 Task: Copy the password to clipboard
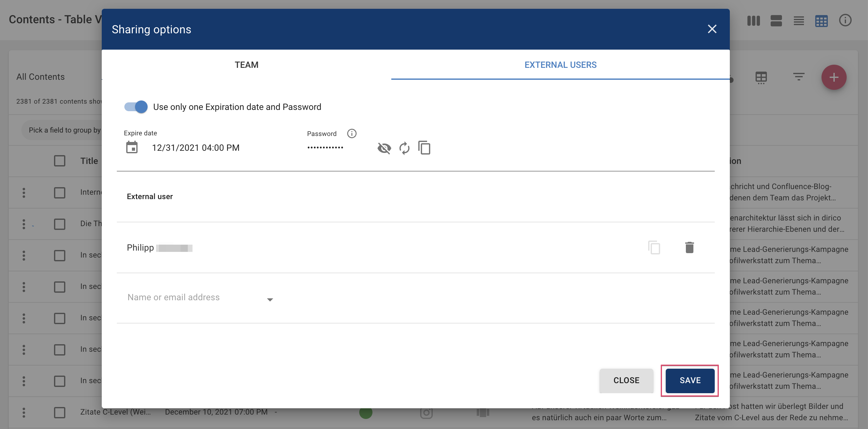pos(424,148)
